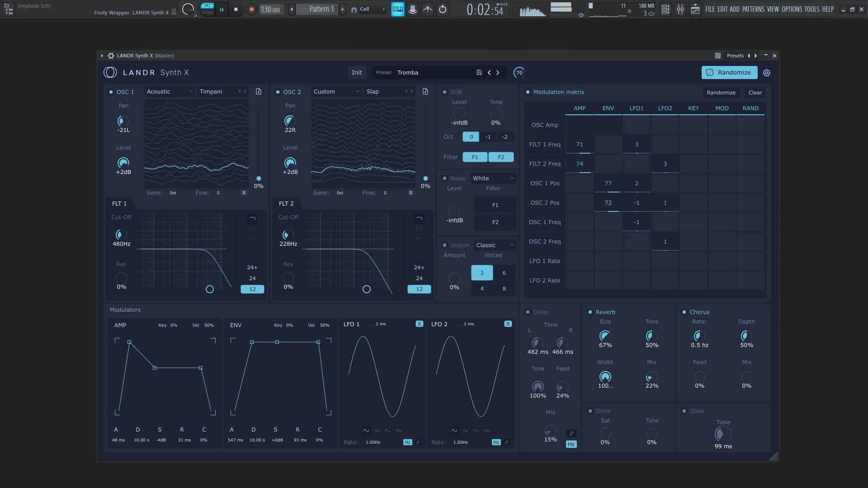Open the FILE menu
This screenshot has width=868, height=488.
tap(710, 9)
